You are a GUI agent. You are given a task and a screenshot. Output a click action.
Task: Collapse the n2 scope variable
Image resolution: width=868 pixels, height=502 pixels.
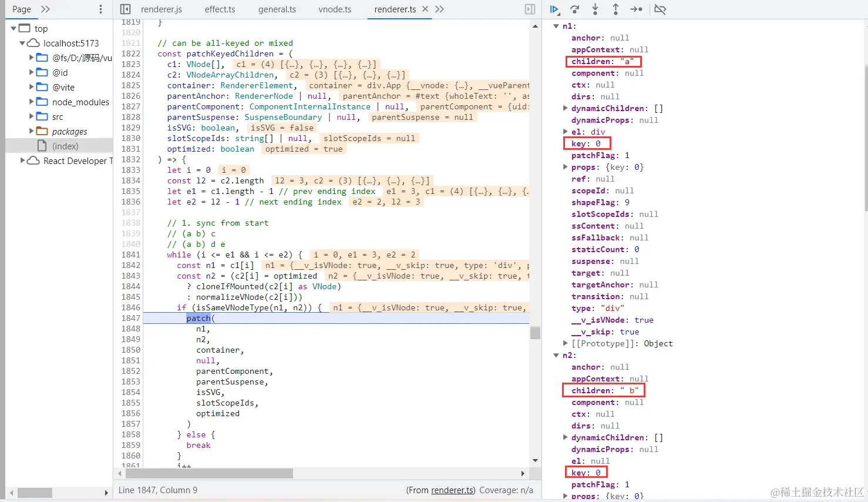coord(556,355)
